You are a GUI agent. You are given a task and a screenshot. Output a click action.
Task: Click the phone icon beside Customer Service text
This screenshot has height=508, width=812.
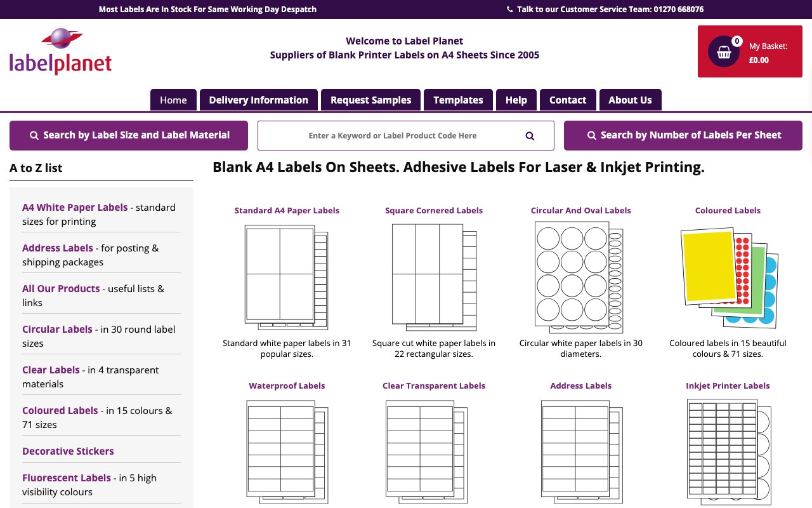[510, 10]
